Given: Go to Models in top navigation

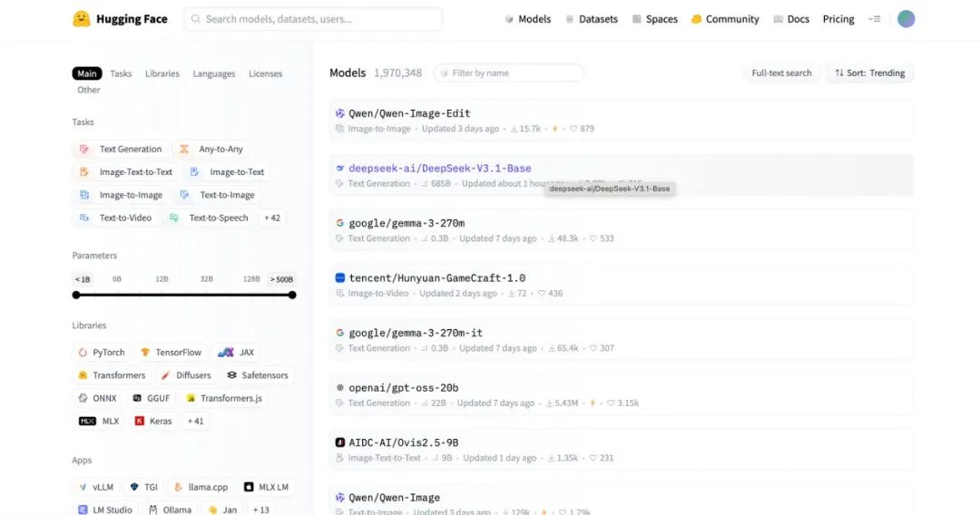Looking at the screenshot, I should (x=528, y=19).
